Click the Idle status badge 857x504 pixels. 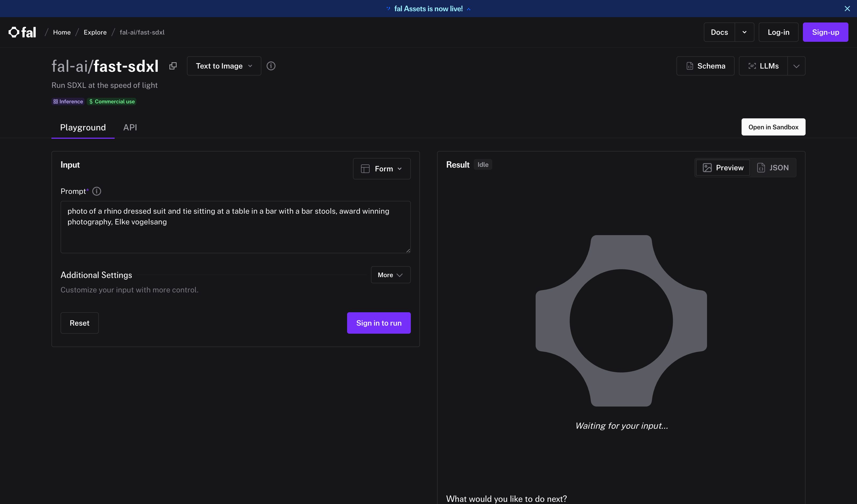click(483, 165)
